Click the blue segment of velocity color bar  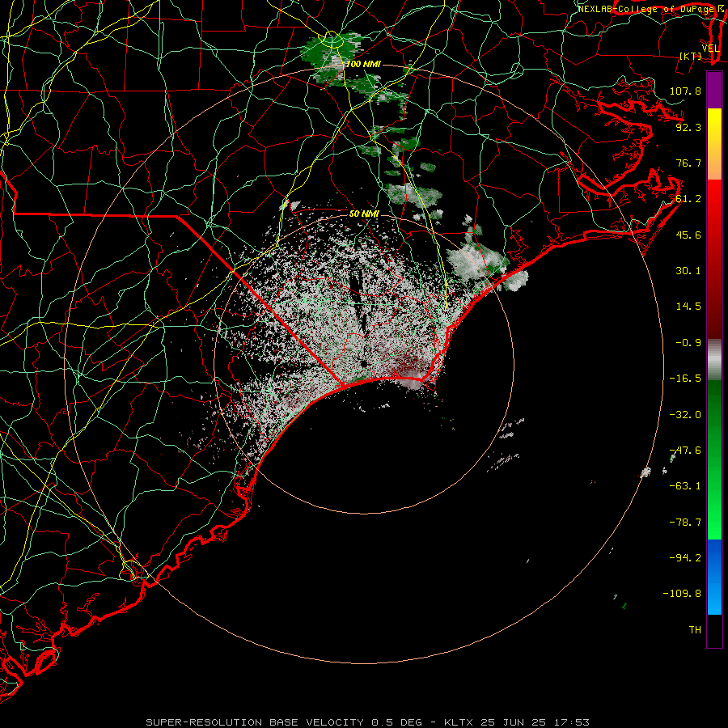click(714, 577)
